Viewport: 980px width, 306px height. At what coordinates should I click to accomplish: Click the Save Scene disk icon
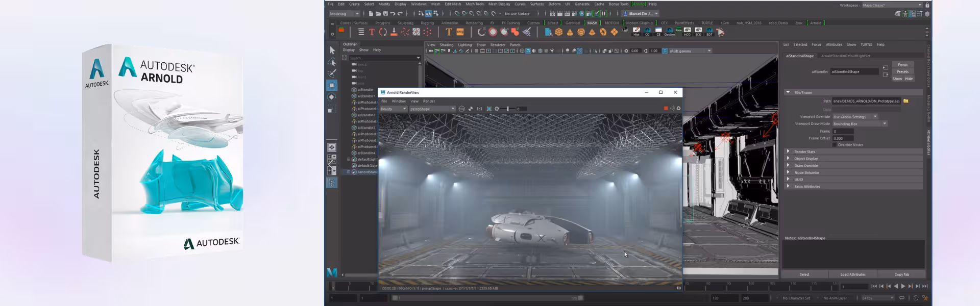[385, 14]
